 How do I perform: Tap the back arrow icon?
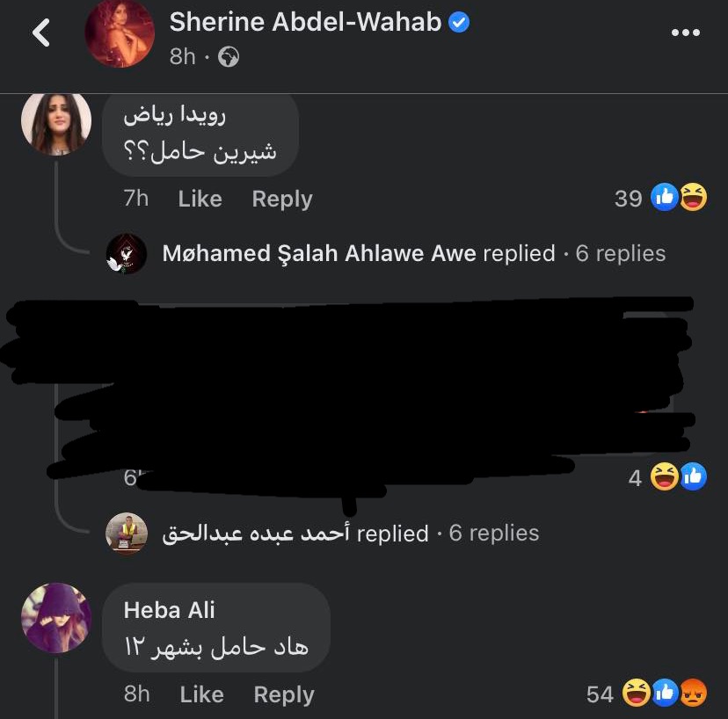41,33
